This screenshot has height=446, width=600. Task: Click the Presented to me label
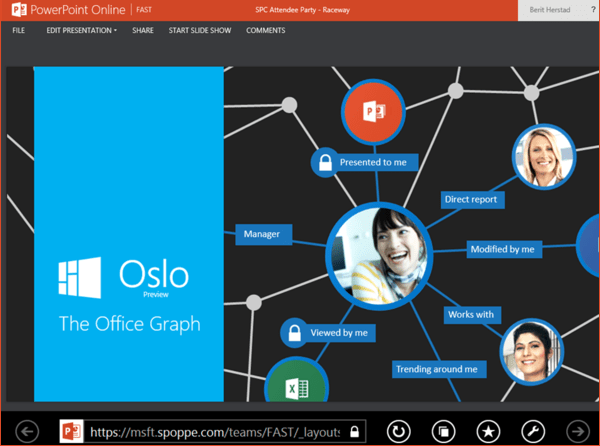point(372,162)
